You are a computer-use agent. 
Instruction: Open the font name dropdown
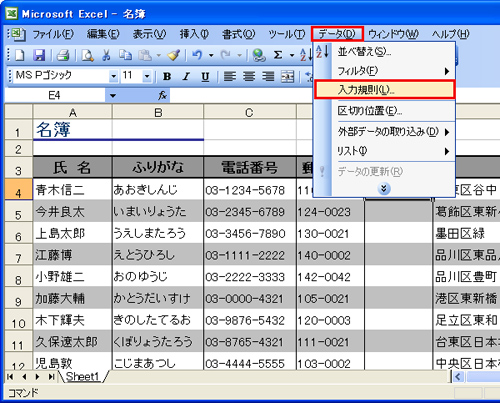[113, 76]
